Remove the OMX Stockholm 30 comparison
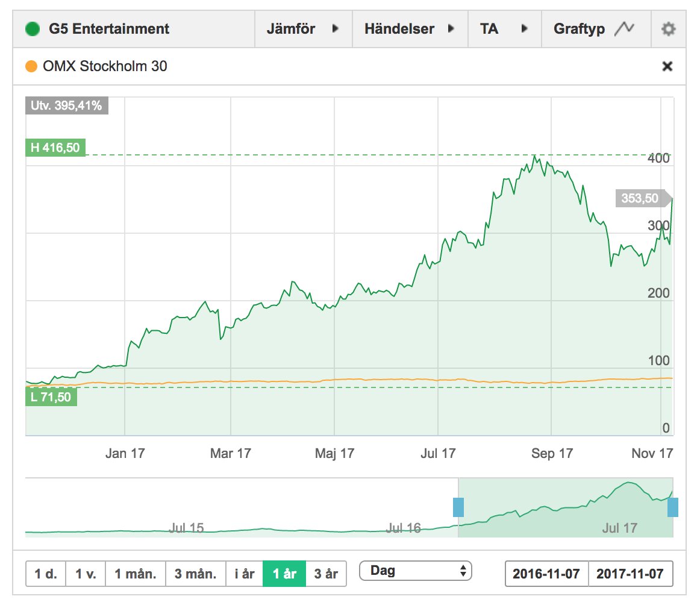700x605 pixels. (667, 66)
